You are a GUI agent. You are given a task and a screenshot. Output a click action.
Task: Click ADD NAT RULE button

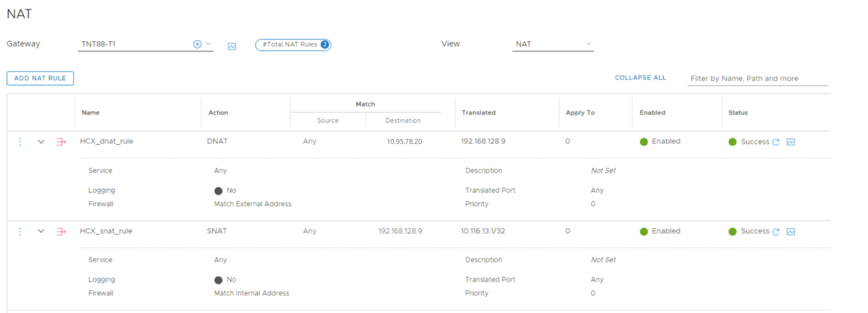(x=40, y=78)
